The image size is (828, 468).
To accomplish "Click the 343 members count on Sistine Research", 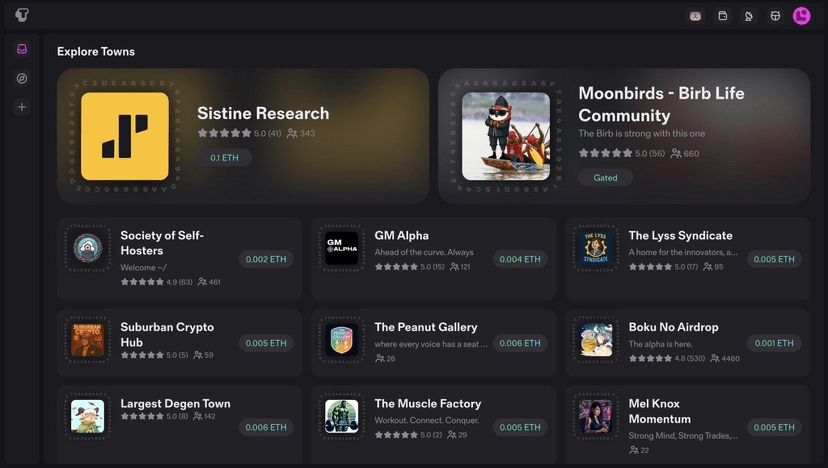I will point(301,133).
